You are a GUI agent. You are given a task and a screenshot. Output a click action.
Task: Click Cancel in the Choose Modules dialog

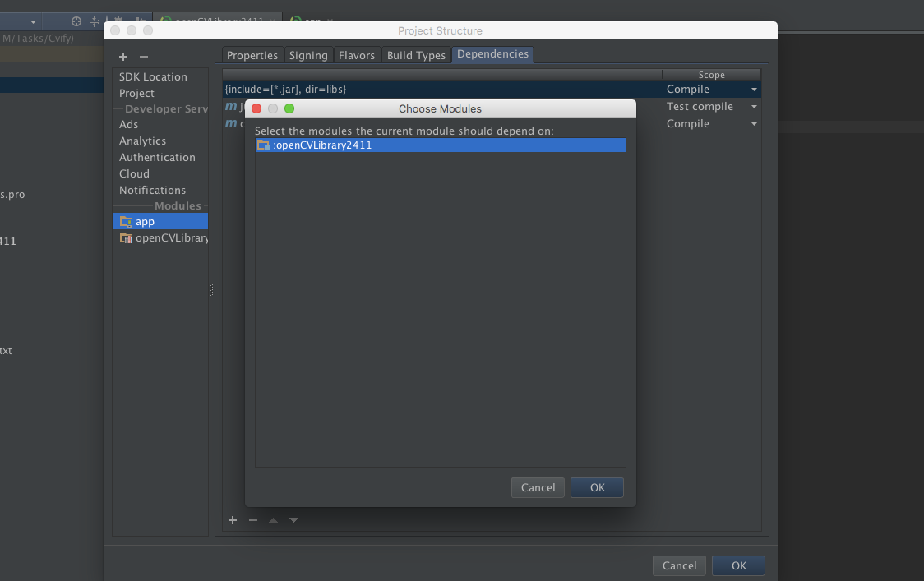click(x=538, y=487)
